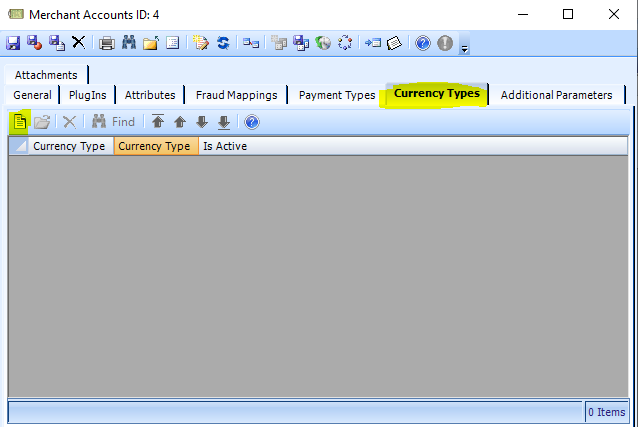Click Is Active column header

point(225,146)
